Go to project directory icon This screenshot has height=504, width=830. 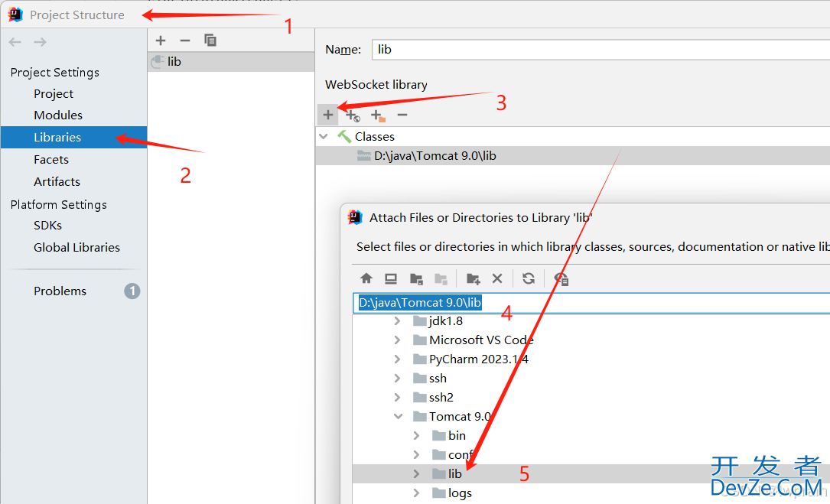[417, 278]
